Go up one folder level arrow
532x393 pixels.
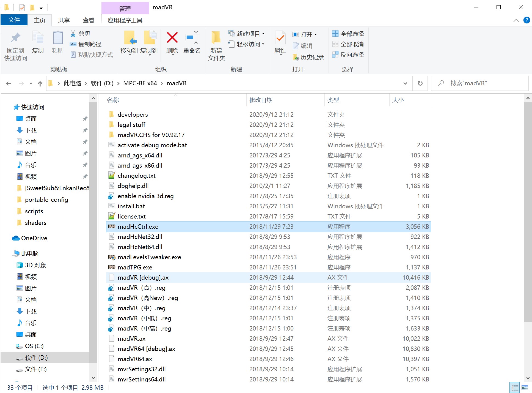tap(40, 83)
